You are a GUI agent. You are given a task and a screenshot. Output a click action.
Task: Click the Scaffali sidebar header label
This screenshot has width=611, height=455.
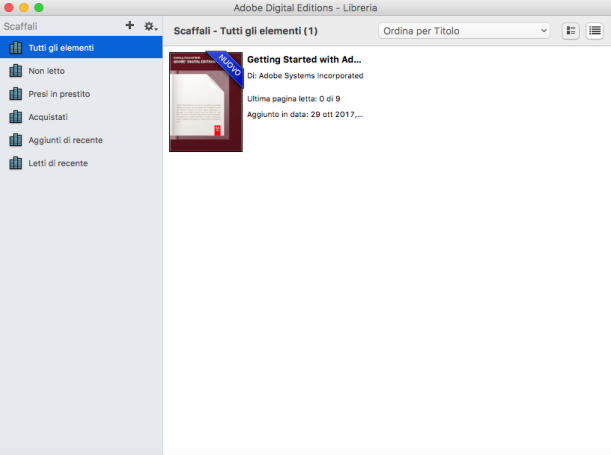(21, 26)
